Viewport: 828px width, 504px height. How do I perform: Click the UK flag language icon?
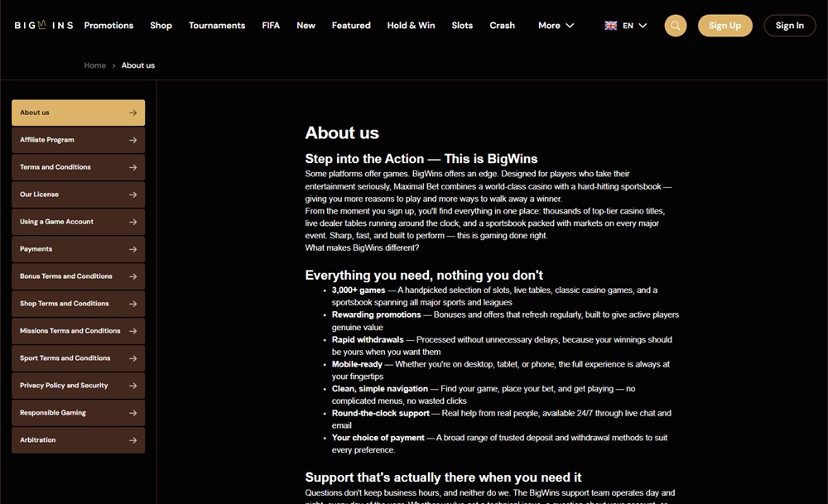[x=611, y=26]
